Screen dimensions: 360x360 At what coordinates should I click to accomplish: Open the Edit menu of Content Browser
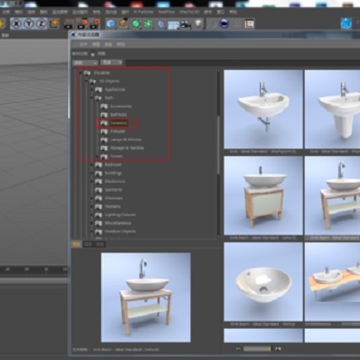[96, 44]
